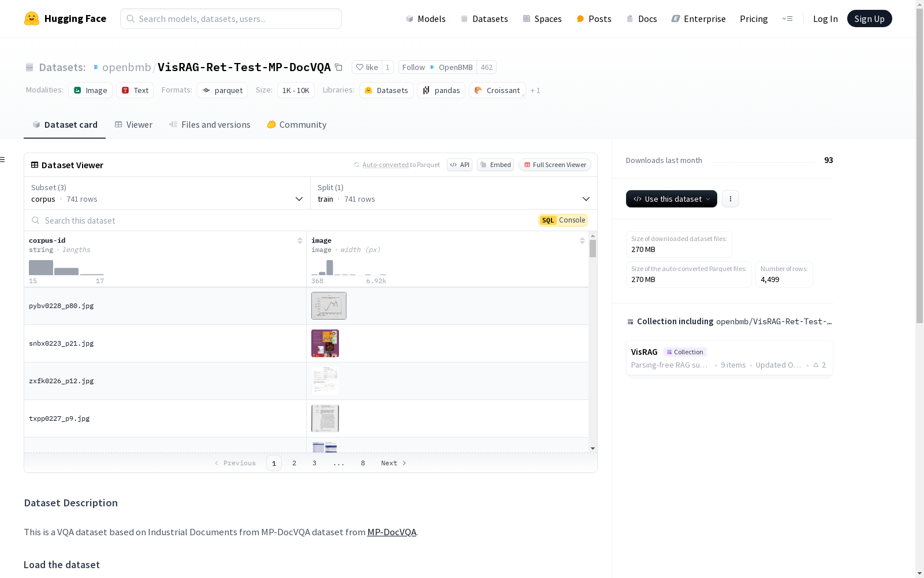924x578 pixels.
Task: Open Full Screen Viewer
Action: [555, 165]
